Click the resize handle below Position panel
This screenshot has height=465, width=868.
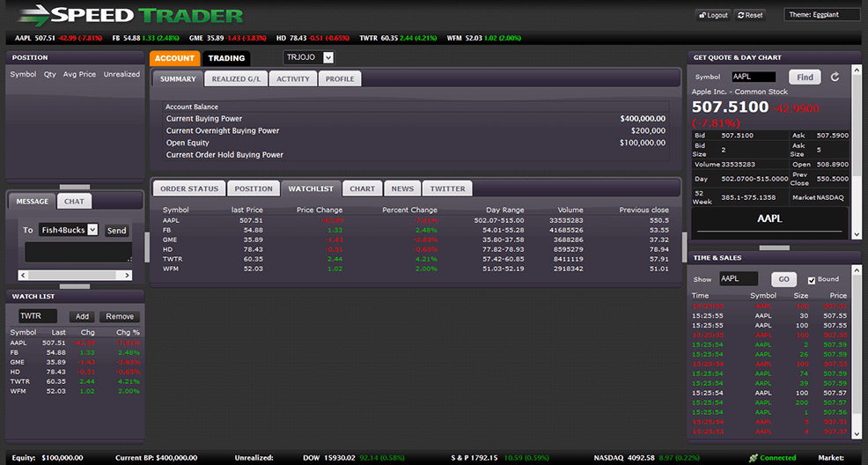[75, 187]
